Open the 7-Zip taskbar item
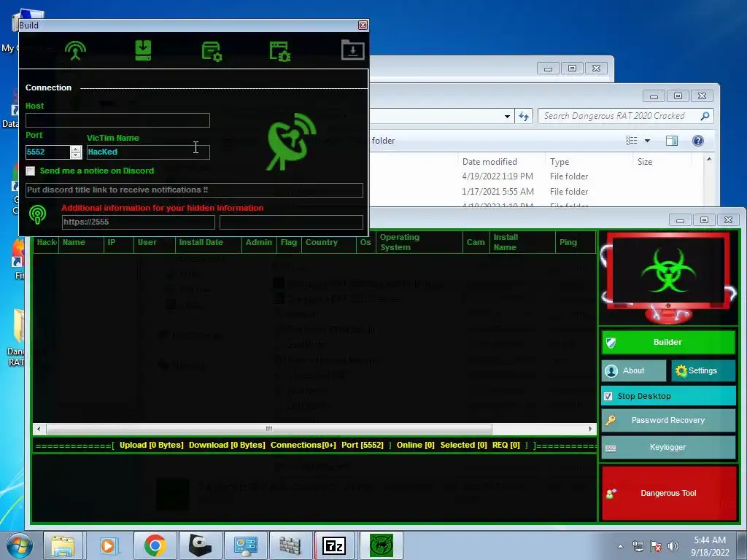Screen dimensions: 747x560 334,545
